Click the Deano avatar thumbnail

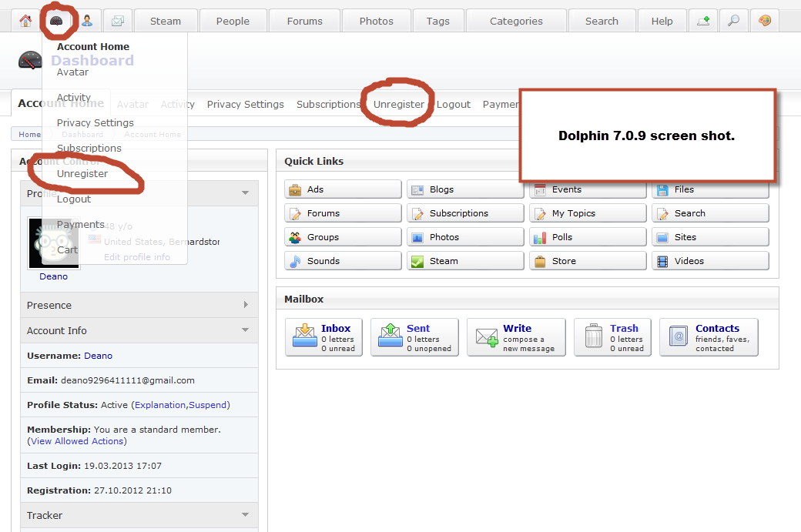coord(54,243)
